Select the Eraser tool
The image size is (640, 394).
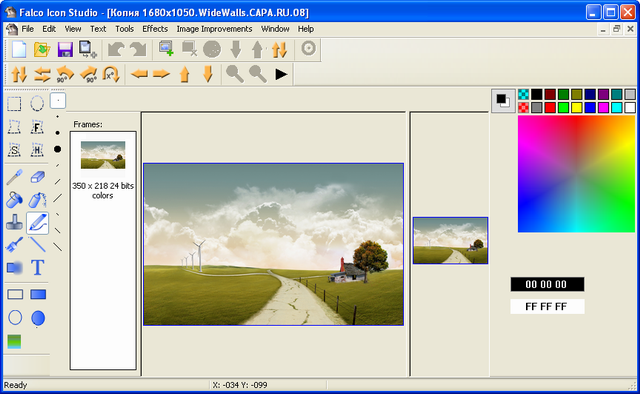click(38, 177)
